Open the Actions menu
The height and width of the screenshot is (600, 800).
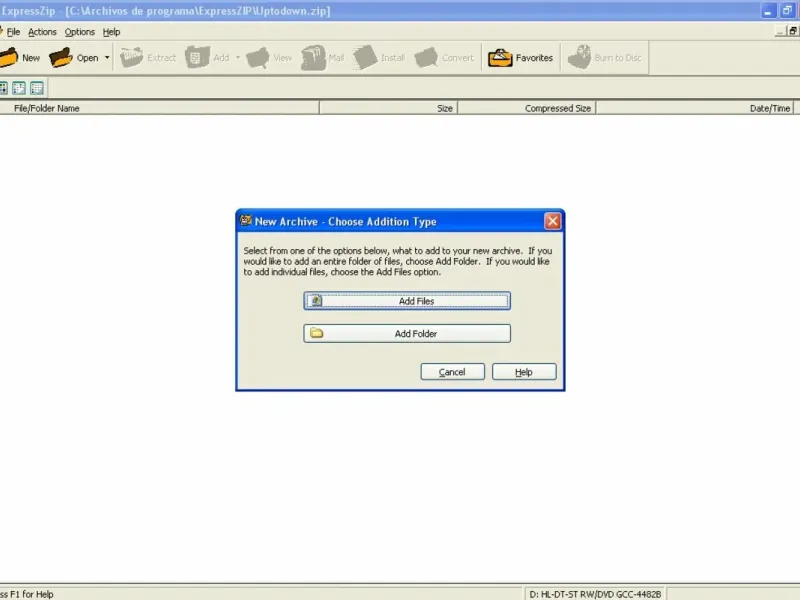(x=42, y=32)
